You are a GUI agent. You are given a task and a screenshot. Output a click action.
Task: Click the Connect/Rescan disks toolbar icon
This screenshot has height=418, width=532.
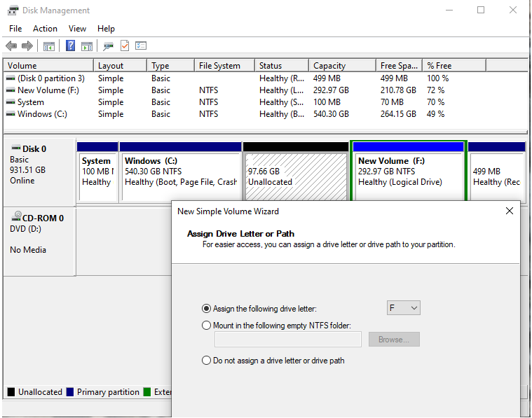pos(108,46)
